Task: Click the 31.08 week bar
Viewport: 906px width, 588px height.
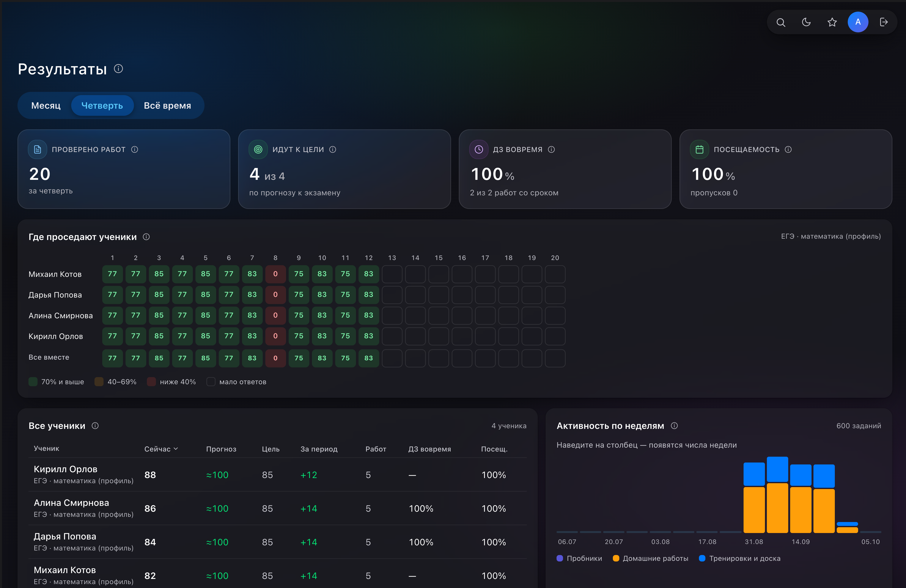Action: pyautogui.click(x=754, y=498)
